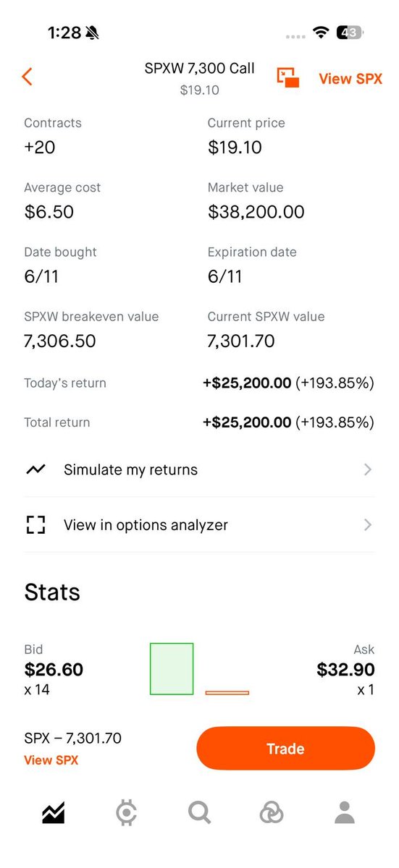Tap the orange ask size bar
399x868 pixels.
click(227, 693)
